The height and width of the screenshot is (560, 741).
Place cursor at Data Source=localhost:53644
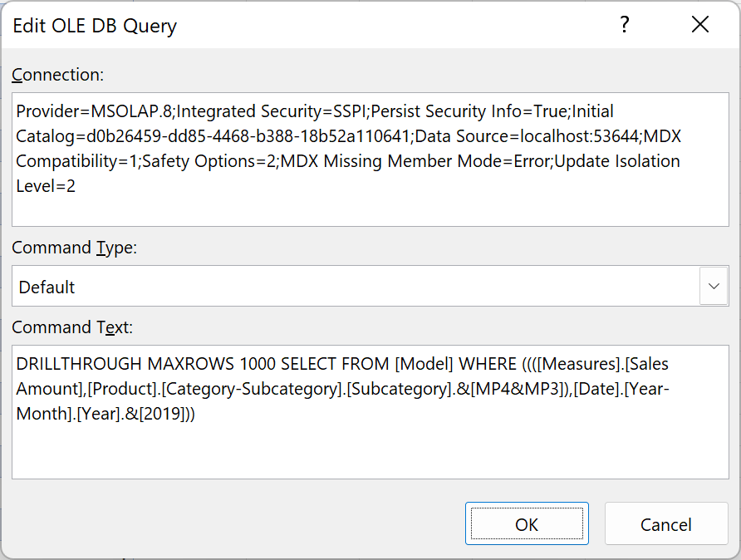click(527, 136)
